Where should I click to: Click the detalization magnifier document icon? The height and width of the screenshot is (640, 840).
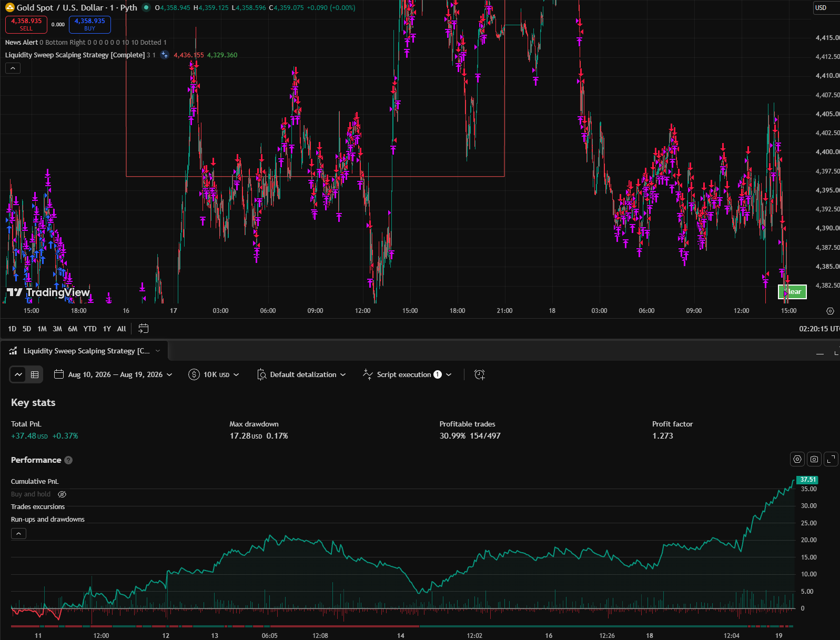click(261, 374)
